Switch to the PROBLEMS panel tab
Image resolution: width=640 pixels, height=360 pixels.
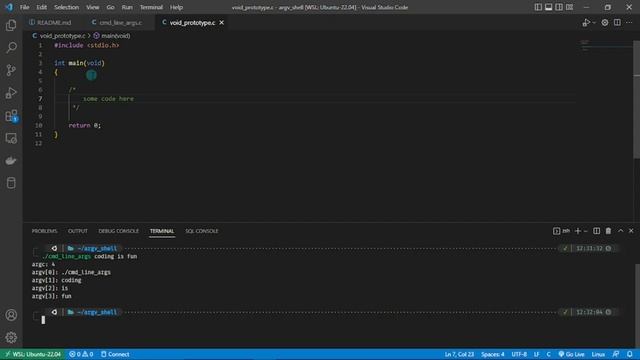click(44, 231)
